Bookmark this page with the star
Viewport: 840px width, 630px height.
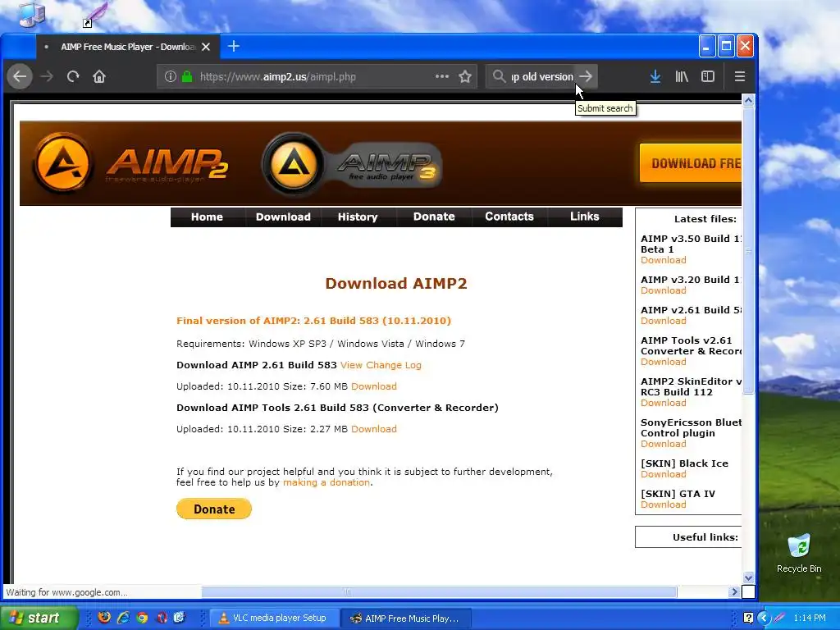[x=465, y=76]
